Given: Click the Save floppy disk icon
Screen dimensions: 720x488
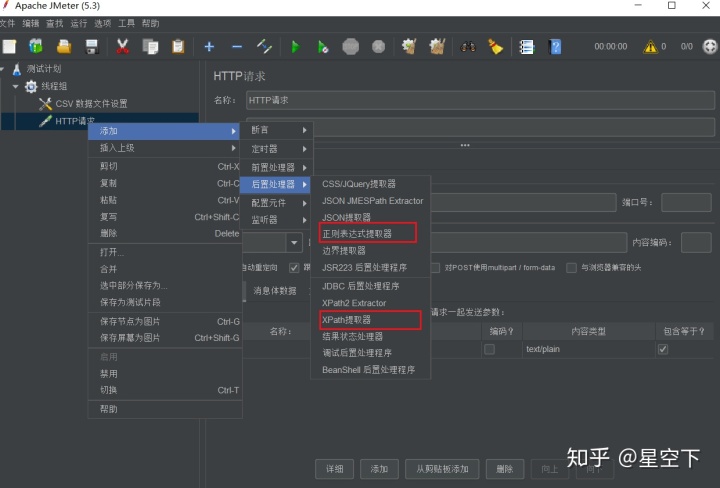Looking at the screenshot, I should [x=92, y=46].
